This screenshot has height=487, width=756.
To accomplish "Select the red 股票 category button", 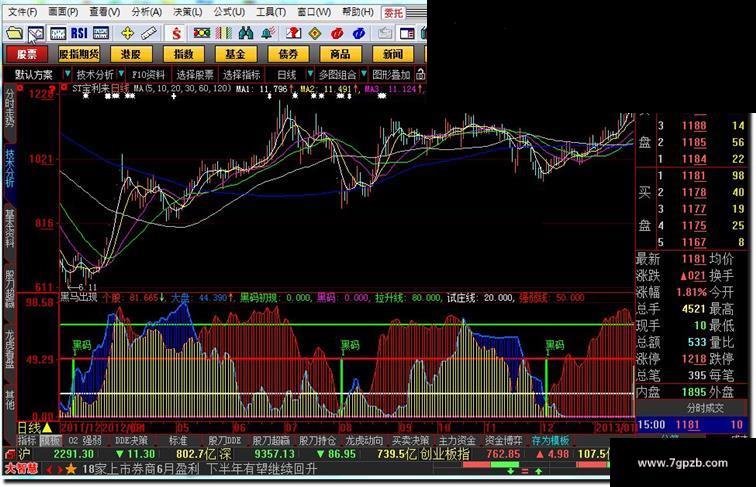I will click(27, 54).
